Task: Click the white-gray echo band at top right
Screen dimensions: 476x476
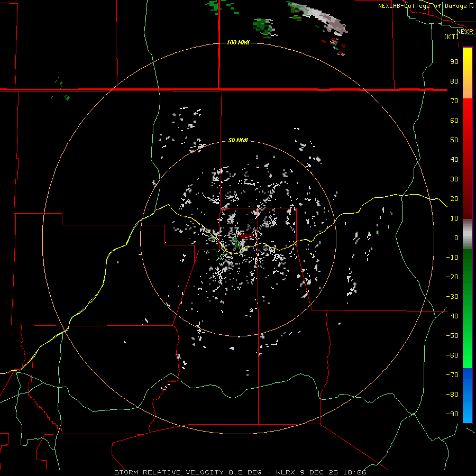Action: point(322,17)
